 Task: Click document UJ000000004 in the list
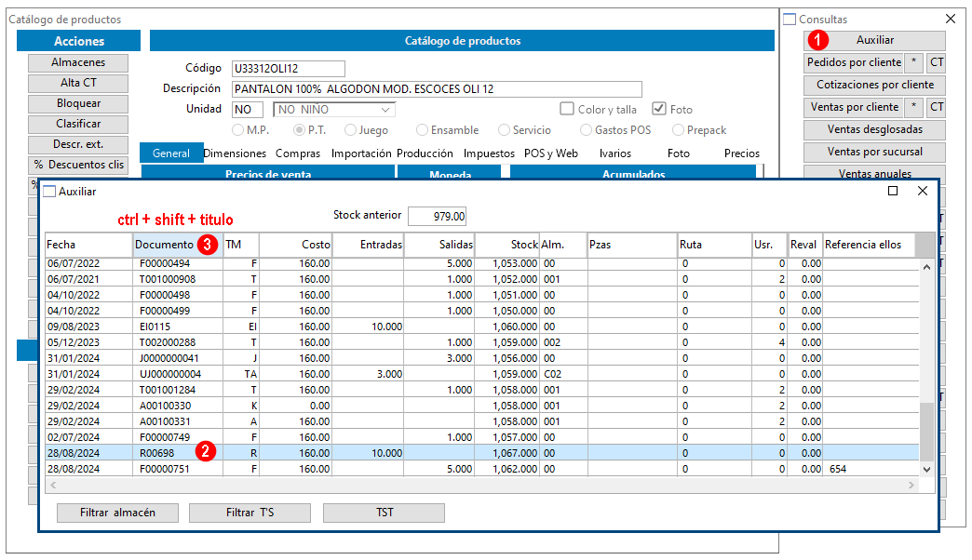pos(170,374)
